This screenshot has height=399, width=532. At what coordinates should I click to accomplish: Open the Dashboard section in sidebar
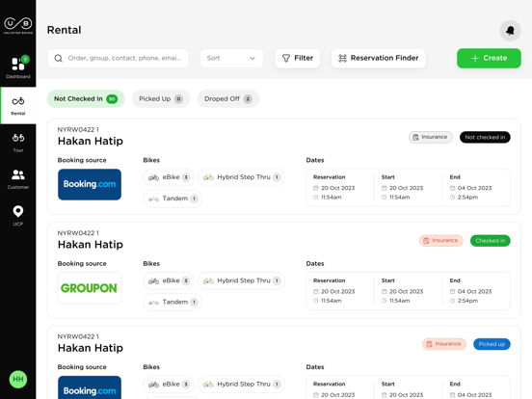click(18, 67)
